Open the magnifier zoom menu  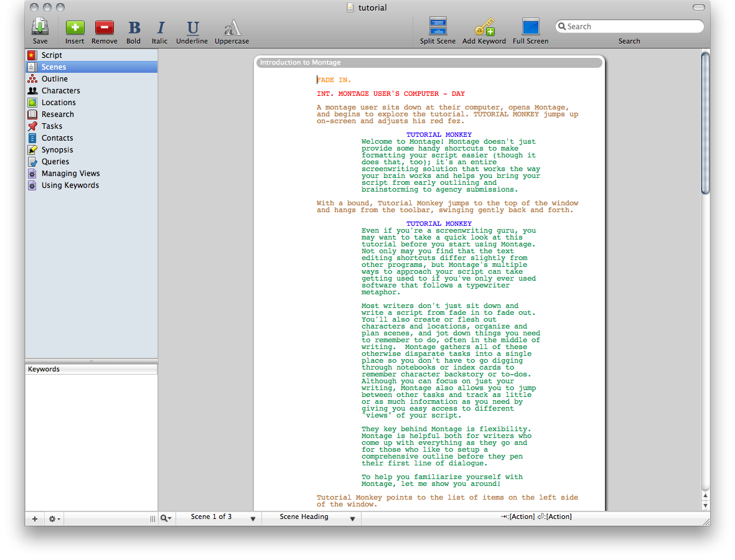click(166, 518)
